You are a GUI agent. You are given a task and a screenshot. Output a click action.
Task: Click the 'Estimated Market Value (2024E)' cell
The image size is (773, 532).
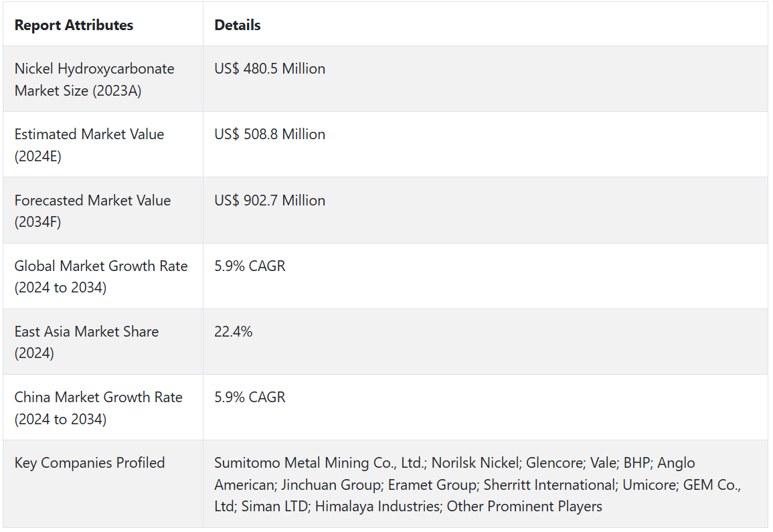click(89, 145)
